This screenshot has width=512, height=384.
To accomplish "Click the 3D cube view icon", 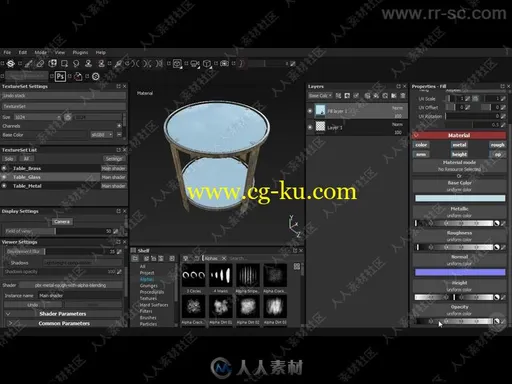I will coord(207,63).
